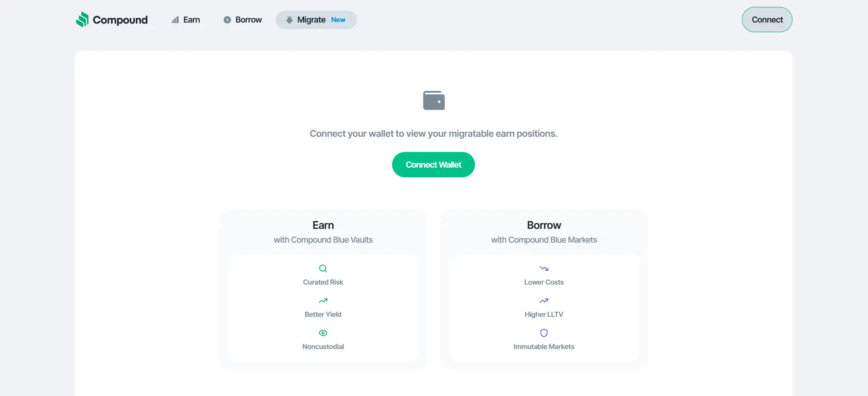Click the Immutable Markets shield icon
Viewport: 868px width, 396px height.
click(x=544, y=333)
